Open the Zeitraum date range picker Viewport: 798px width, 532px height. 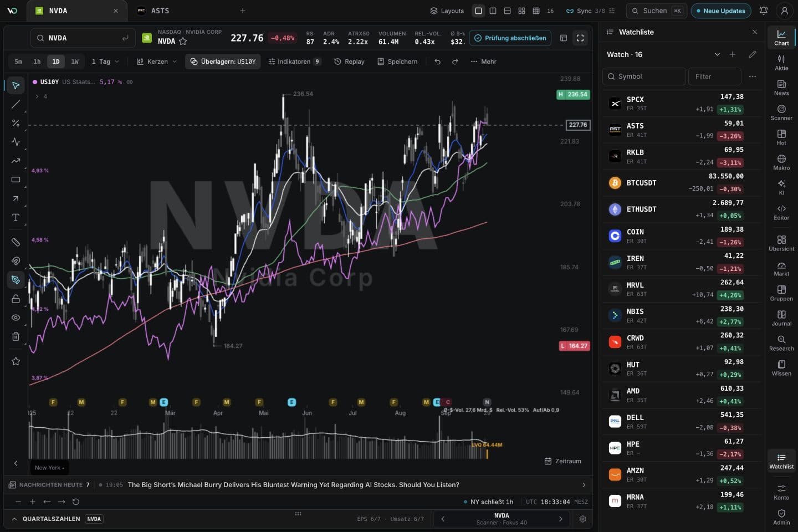pyautogui.click(x=563, y=461)
